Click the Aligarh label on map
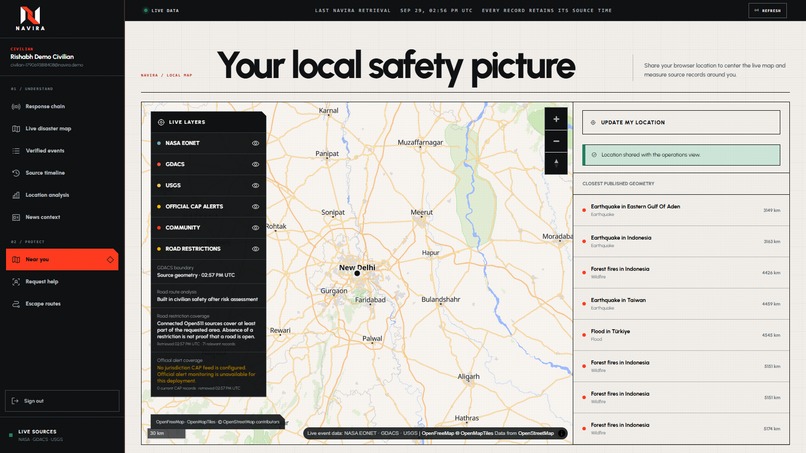Image resolution: width=806 pixels, height=453 pixels. [x=468, y=377]
